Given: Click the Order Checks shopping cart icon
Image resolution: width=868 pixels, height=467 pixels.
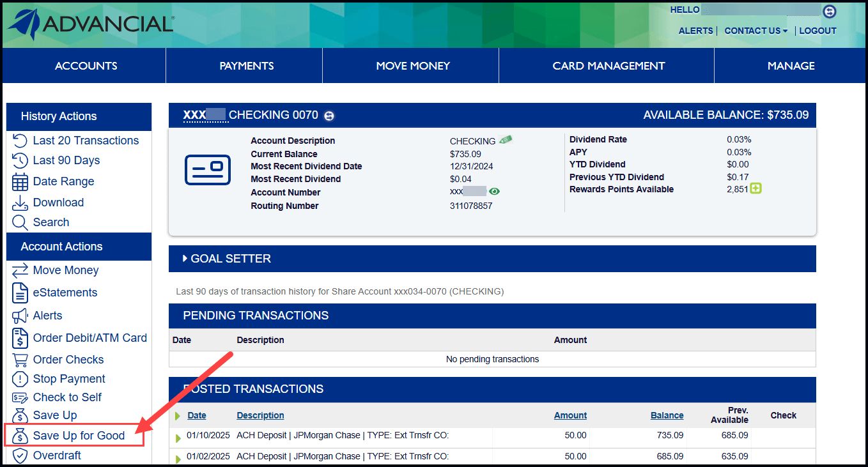Looking at the screenshot, I should click(x=20, y=360).
